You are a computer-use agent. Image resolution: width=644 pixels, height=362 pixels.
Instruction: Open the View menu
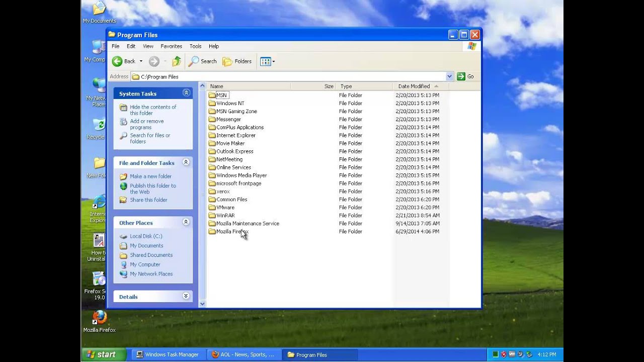click(148, 46)
